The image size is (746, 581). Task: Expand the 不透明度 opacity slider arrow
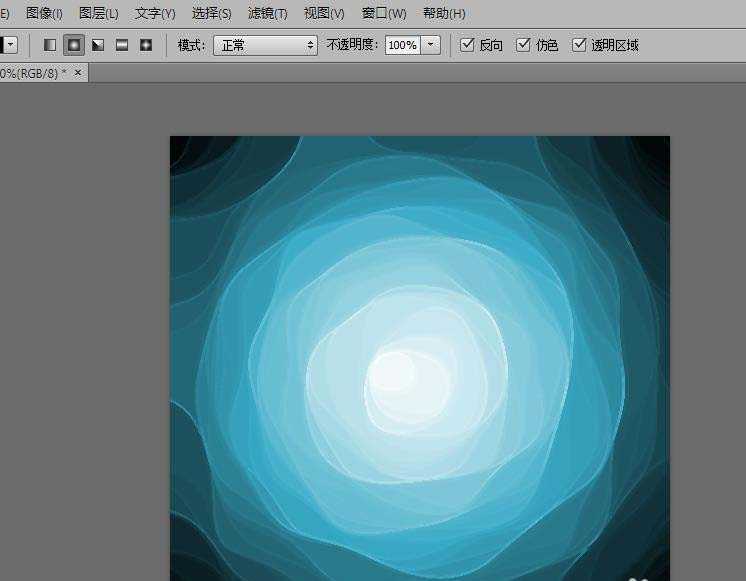(x=431, y=45)
